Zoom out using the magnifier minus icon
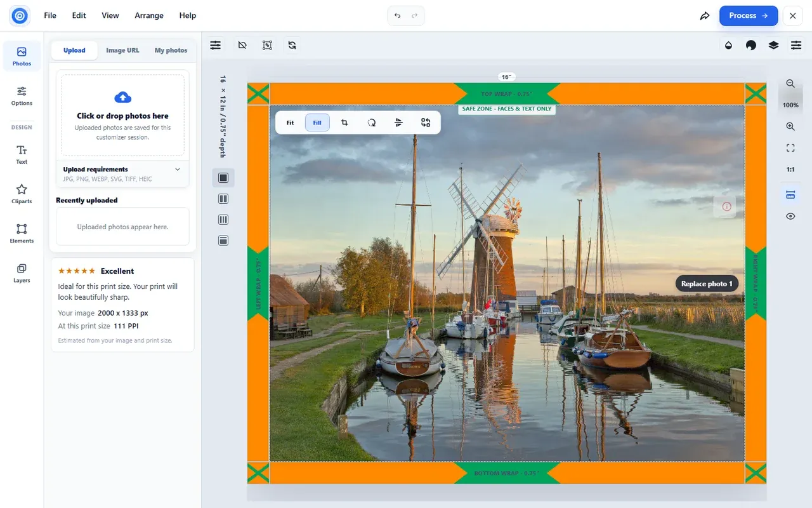 pos(790,84)
